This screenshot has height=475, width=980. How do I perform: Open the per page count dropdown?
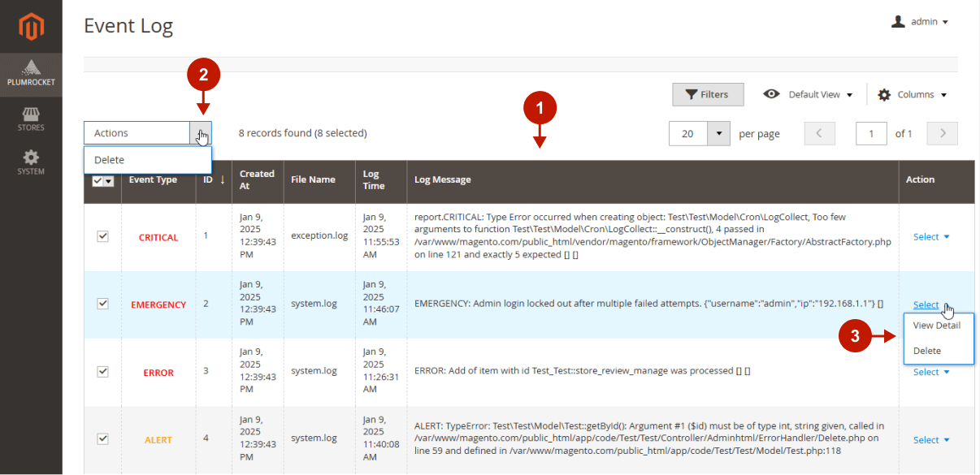click(x=718, y=134)
